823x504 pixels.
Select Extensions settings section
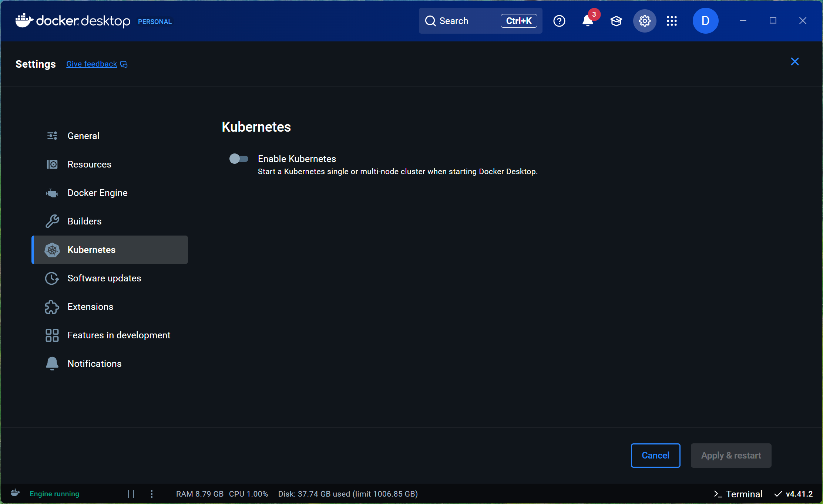[110, 307]
